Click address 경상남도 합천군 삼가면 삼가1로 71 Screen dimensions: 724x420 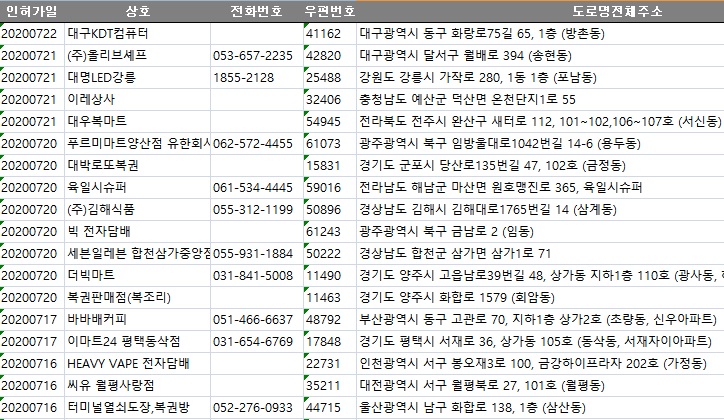pyautogui.click(x=455, y=253)
